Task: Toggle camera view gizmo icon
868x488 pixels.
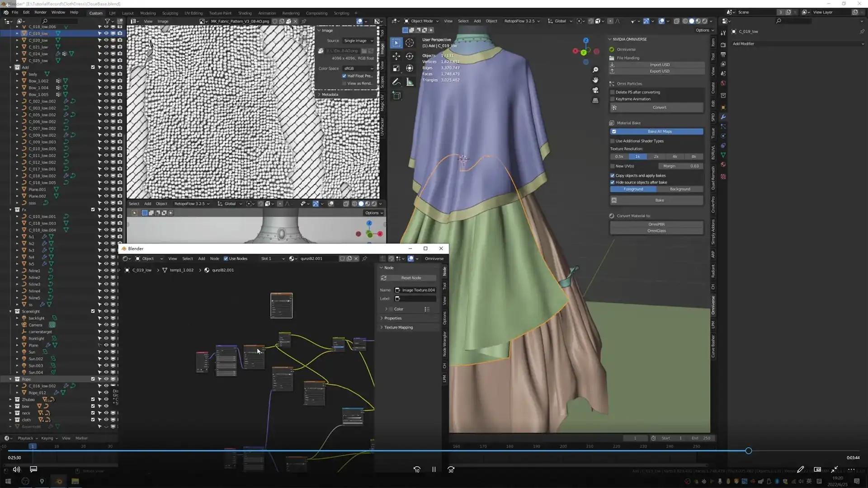Action: click(x=595, y=90)
